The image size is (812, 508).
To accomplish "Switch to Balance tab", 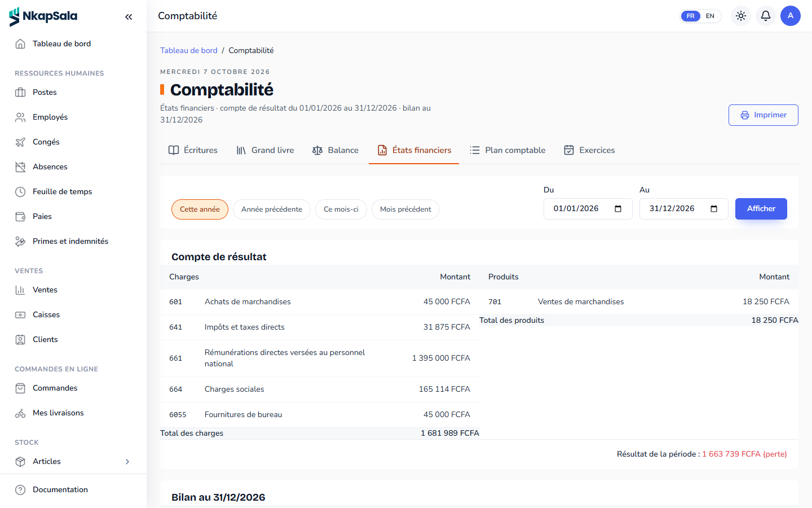I will [336, 150].
